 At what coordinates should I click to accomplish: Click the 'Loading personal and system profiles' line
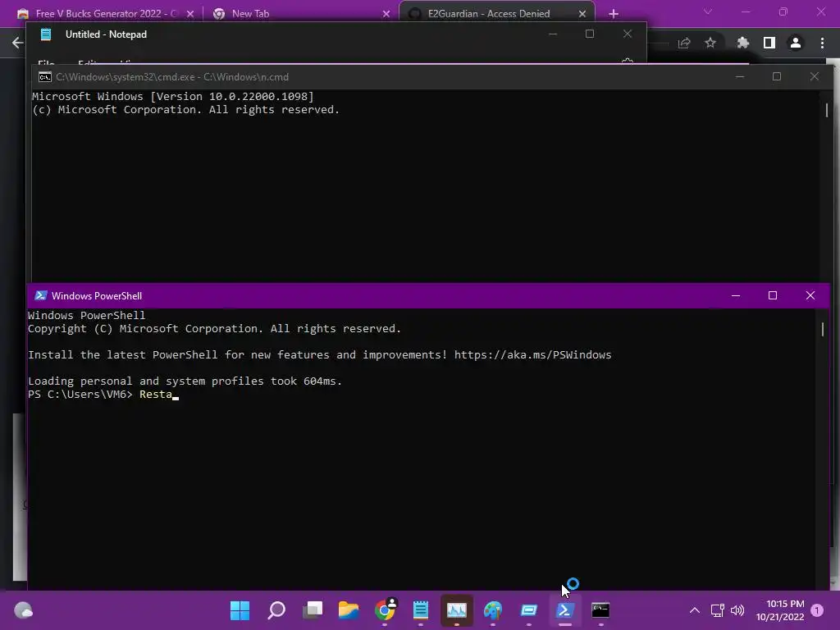tap(185, 381)
